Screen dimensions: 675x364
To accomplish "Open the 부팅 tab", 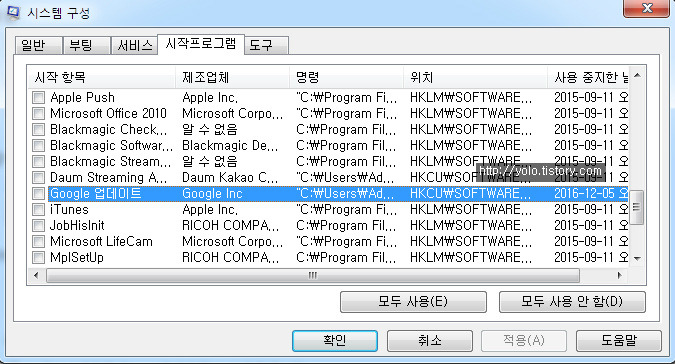I will 86,45.
